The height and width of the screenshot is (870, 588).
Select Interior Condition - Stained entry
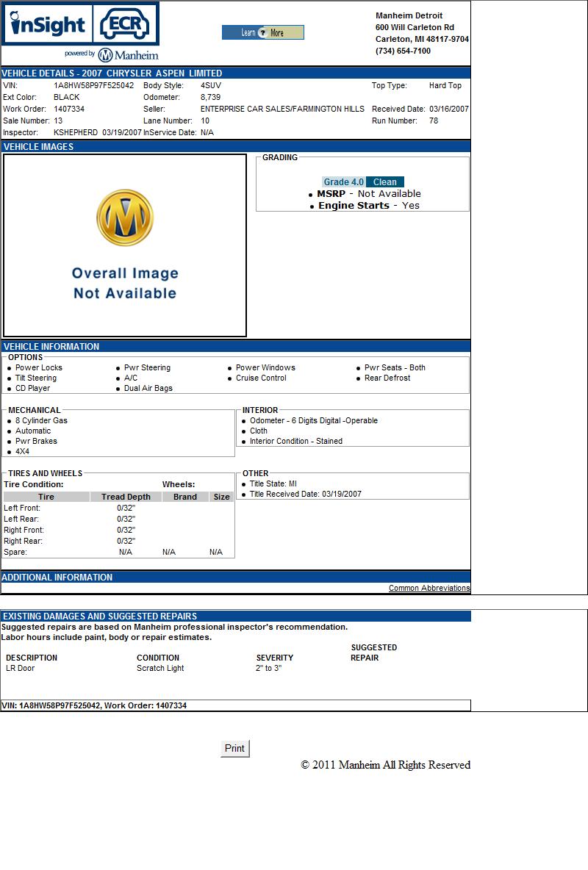point(296,441)
